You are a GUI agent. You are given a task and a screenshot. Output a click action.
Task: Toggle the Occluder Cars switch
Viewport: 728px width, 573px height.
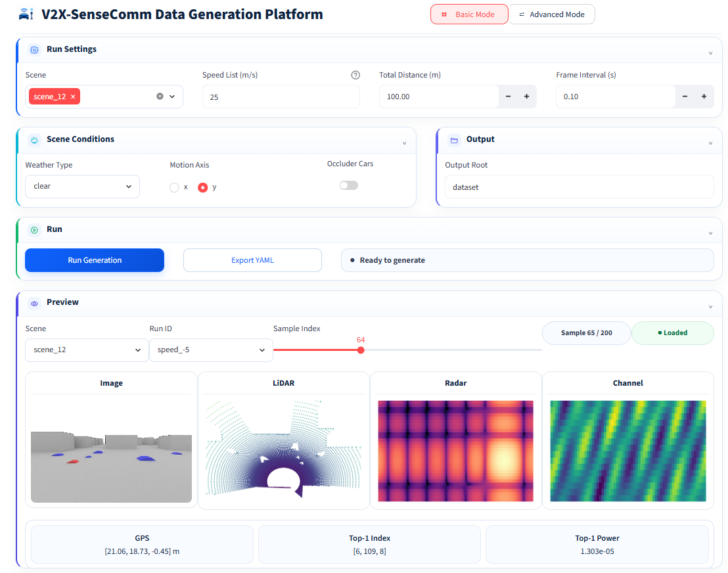(x=349, y=186)
